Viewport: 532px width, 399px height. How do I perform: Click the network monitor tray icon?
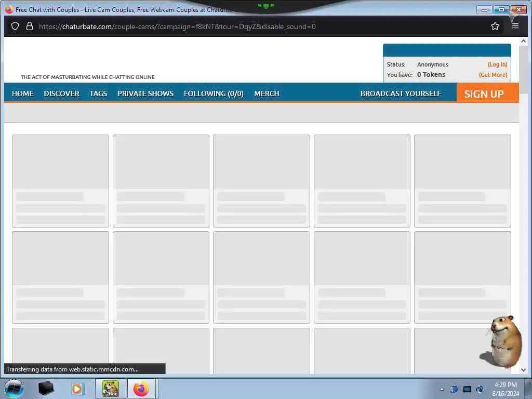467,389
